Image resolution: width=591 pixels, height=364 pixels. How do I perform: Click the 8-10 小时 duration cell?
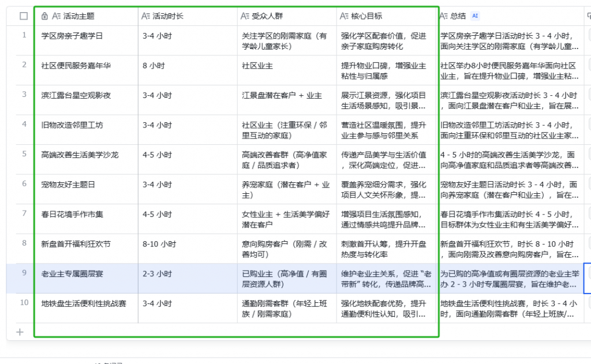pyautogui.click(x=188, y=249)
